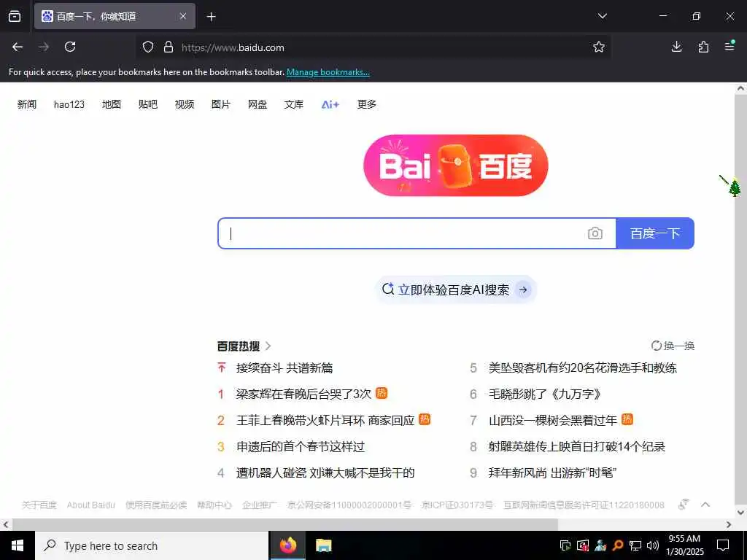Open the 视频 navigation link
The image size is (747, 560).
[x=185, y=104]
